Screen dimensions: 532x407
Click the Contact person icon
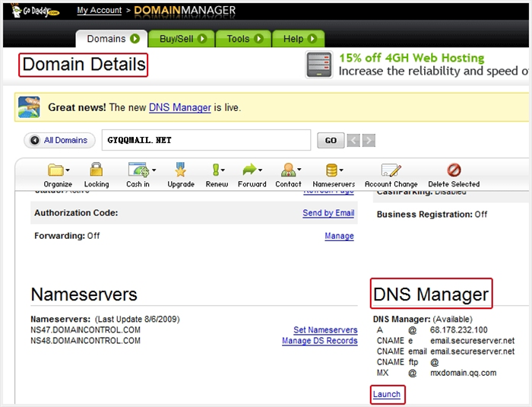[288, 170]
